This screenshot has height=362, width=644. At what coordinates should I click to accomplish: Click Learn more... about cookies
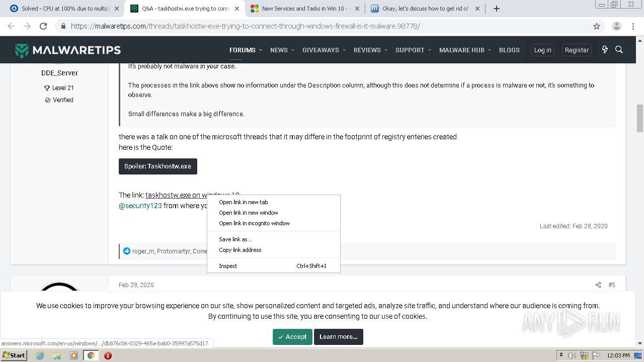click(339, 337)
